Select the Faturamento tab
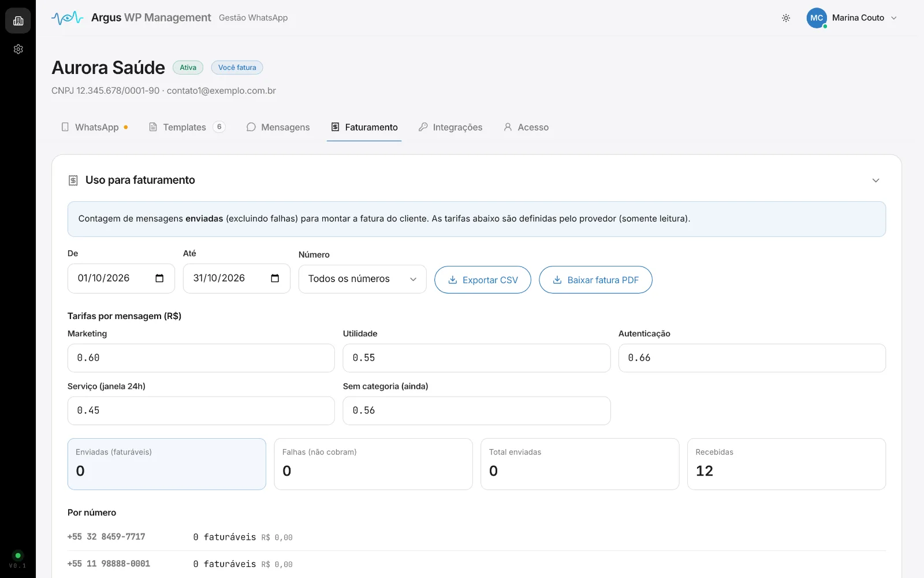This screenshot has height=578, width=924. tap(364, 127)
